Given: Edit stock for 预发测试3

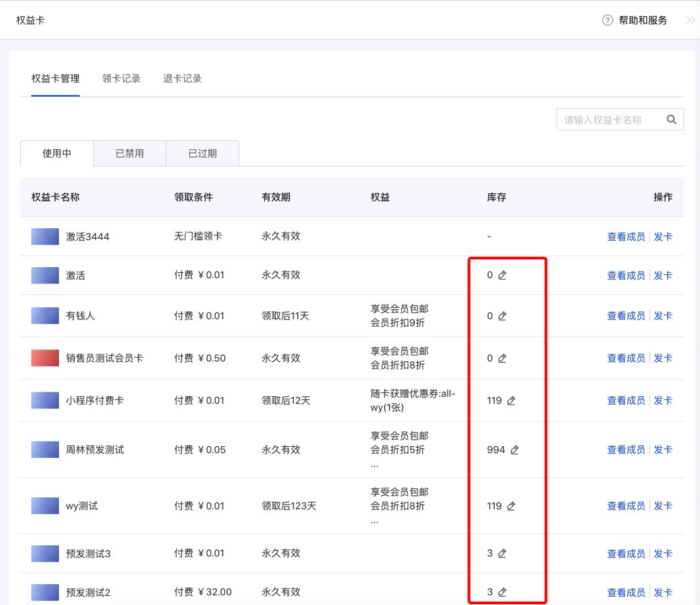Looking at the screenshot, I should [502, 553].
